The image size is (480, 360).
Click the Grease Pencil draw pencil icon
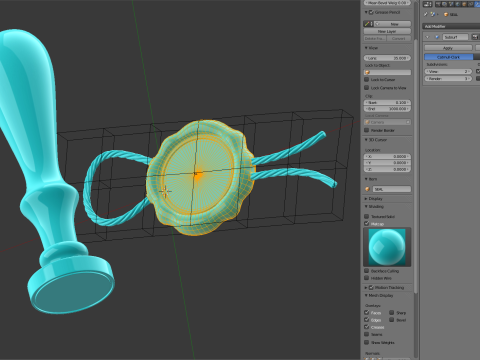pos(368,24)
